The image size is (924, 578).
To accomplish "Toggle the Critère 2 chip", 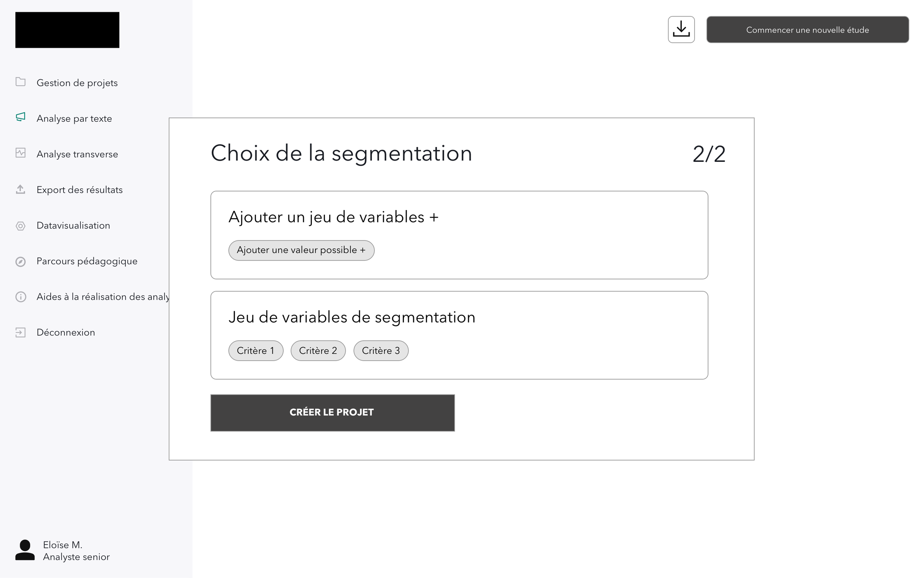I will [x=318, y=351].
